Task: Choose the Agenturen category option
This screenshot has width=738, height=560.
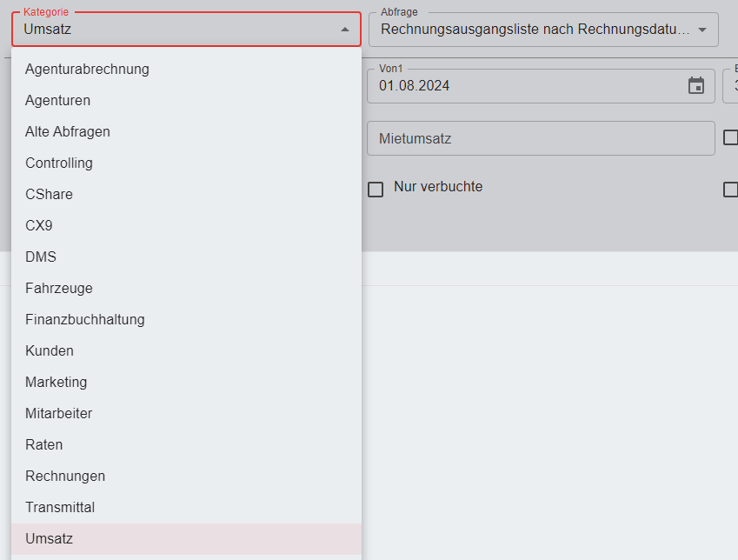Action: coord(57,100)
